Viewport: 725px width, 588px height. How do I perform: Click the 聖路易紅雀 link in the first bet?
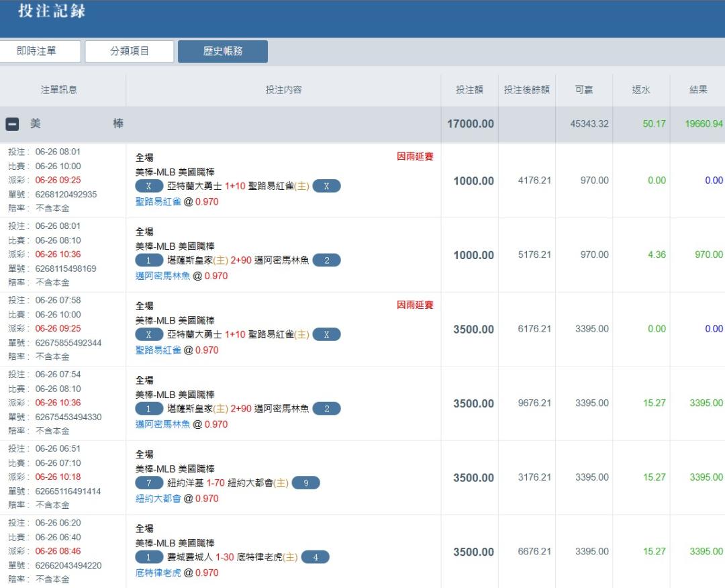[x=158, y=202]
